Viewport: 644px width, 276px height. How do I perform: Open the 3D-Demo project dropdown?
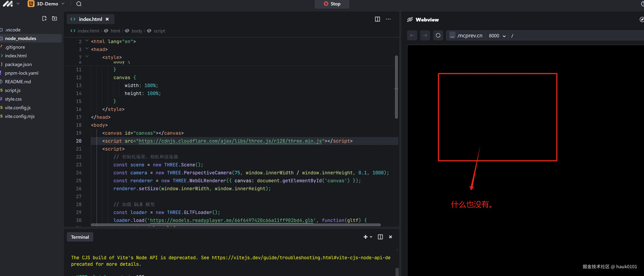pyautogui.click(x=63, y=4)
